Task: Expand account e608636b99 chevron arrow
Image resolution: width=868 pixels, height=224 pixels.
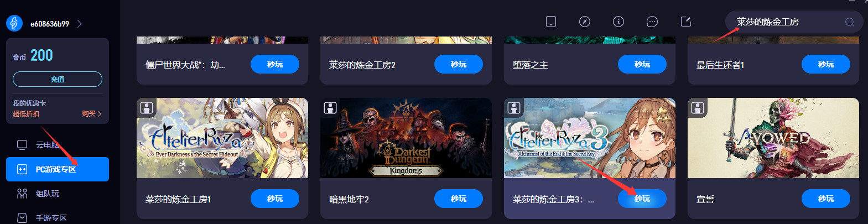Action: point(80,24)
